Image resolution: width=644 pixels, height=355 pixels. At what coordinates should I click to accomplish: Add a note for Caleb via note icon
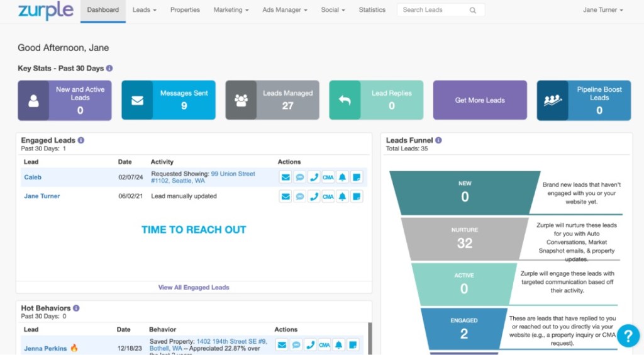coord(356,177)
